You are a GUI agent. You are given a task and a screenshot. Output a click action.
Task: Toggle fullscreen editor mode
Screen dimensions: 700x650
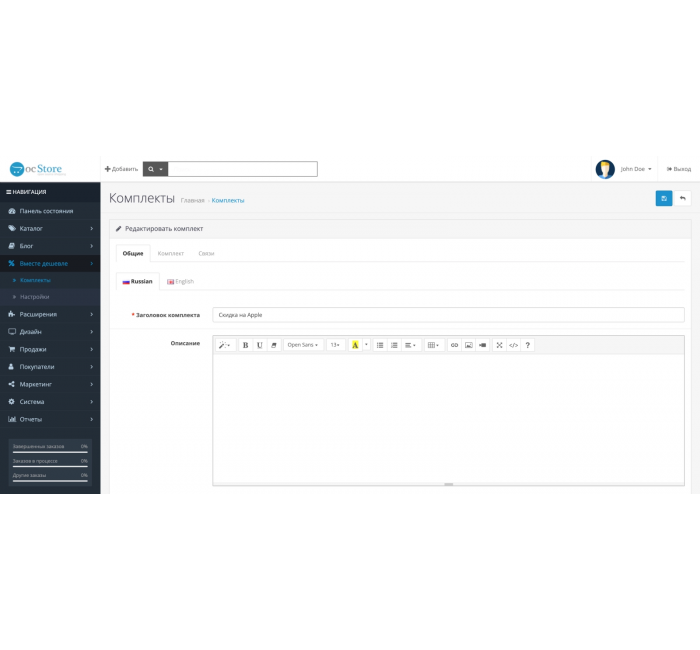pyautogui.click(x=500, y=345)
